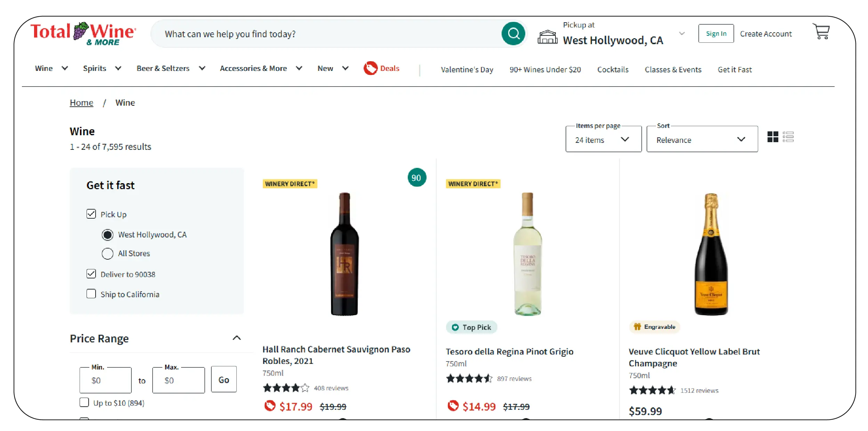Check the Up to $10 price filter
868x431 pixels.
tap(84, 402)
